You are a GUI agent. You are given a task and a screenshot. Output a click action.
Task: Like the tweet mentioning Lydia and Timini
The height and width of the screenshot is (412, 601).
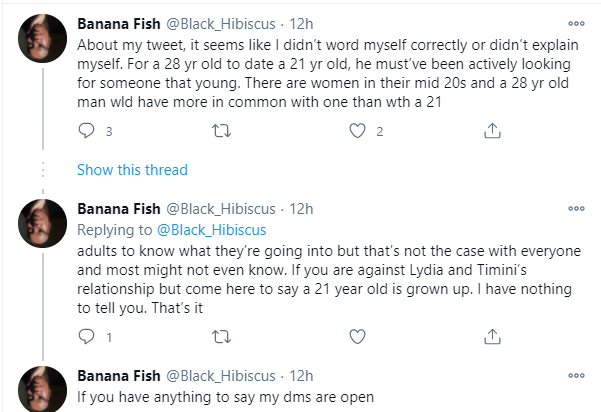[x=357, y=338]
